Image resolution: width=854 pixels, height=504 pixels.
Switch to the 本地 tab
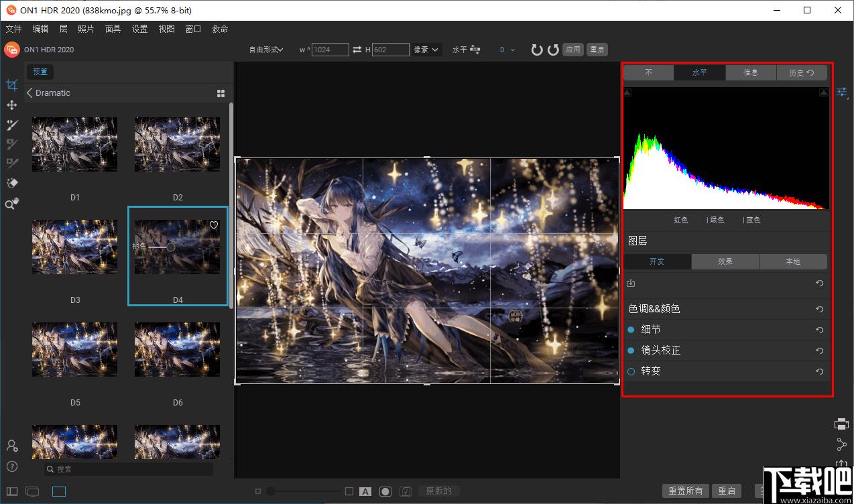coord(793,261)
